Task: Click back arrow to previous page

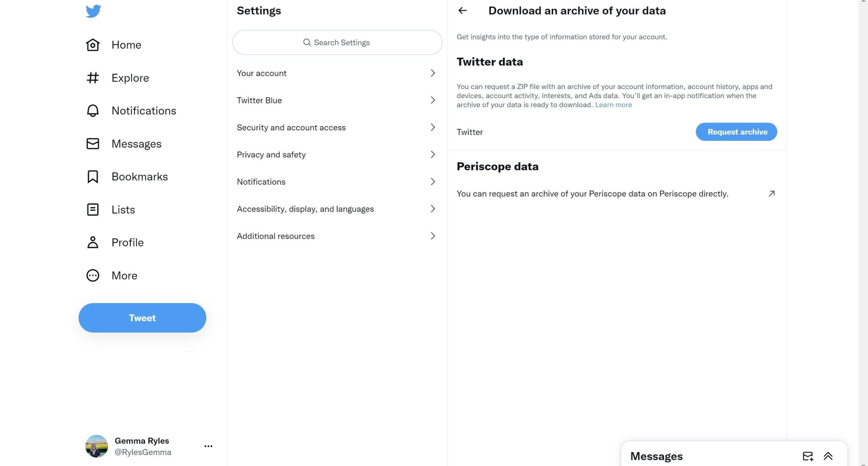Action: 463,10
